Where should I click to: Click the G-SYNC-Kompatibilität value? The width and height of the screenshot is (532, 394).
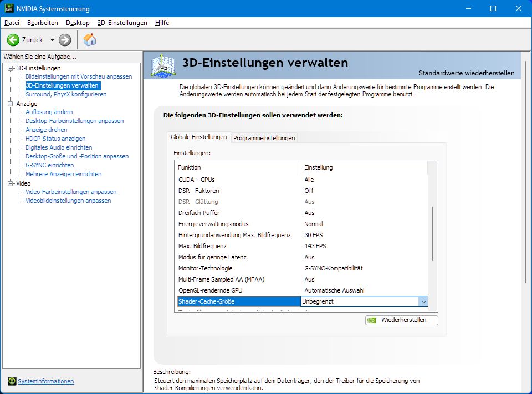coord(334,268)
